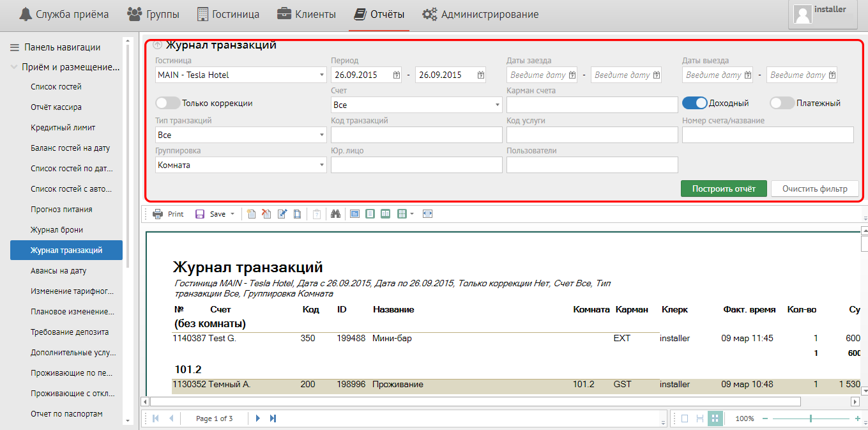Enable the Только коррекции toggle
This screenshot has height=430, width=868.
coord(167,103)
